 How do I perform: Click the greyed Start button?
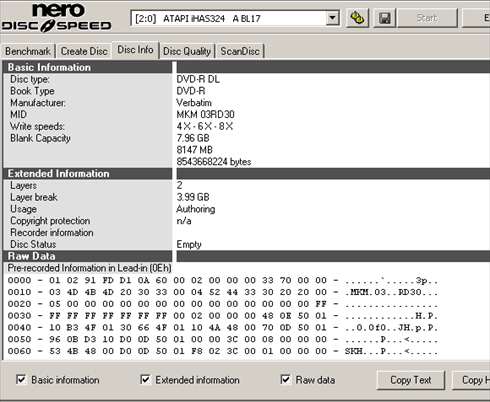[427, 18]
